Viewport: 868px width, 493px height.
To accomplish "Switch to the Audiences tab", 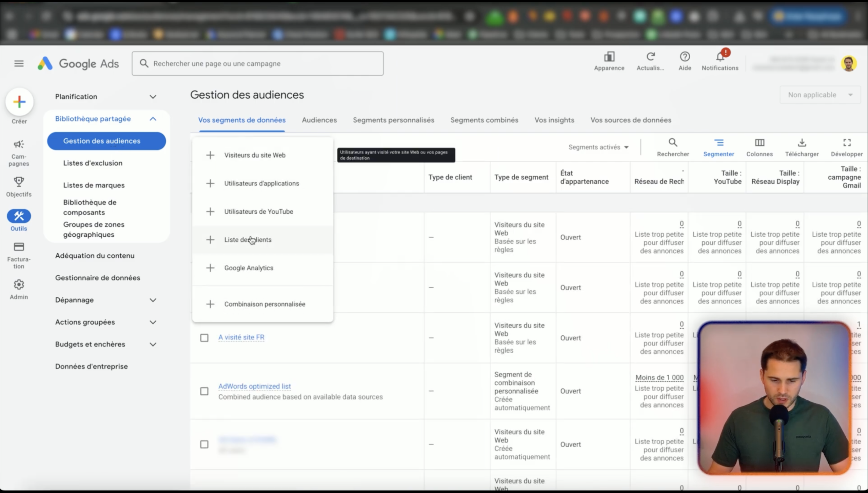I will coord(319,120).
